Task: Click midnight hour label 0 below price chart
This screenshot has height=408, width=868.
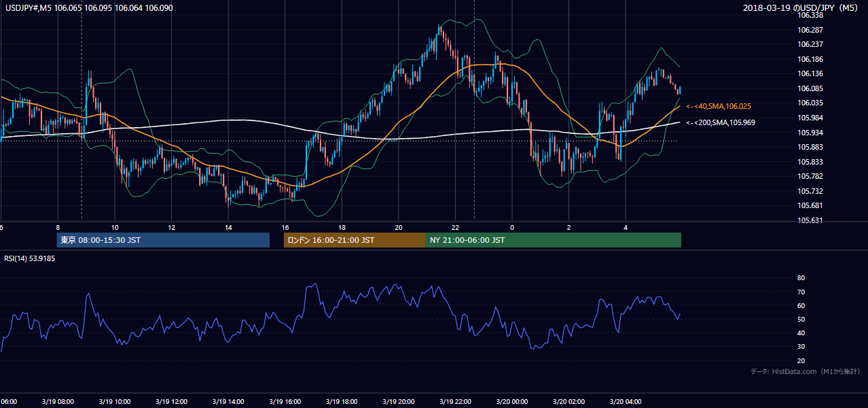Action: tap(512, 227)
